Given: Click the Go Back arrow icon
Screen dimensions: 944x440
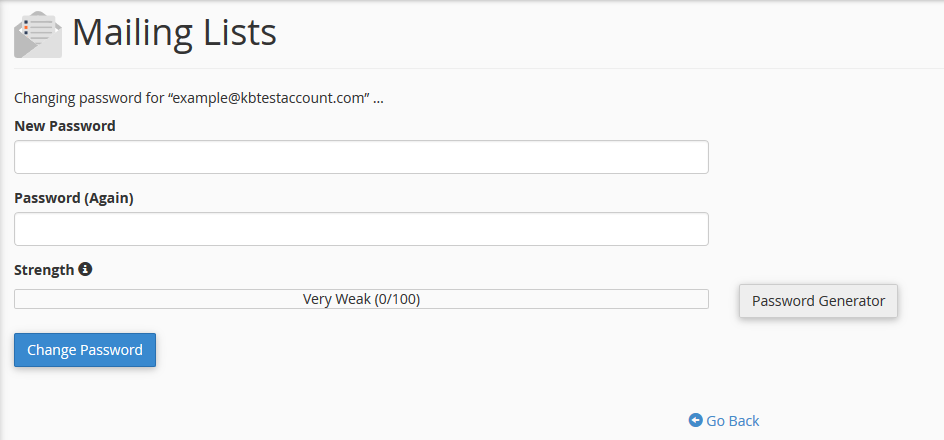Looking at the screenshot, I should tap(696, 421).
